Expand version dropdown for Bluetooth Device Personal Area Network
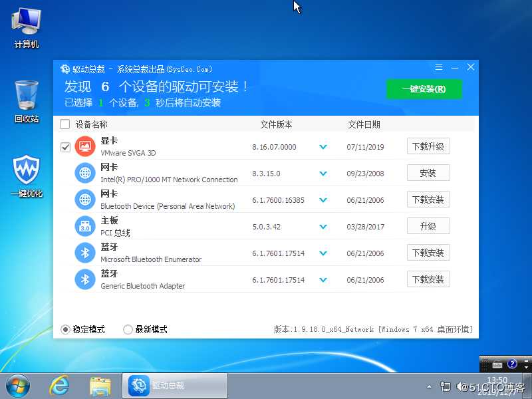The width and height of the screenshot is (532, 399). click(323, 200)
